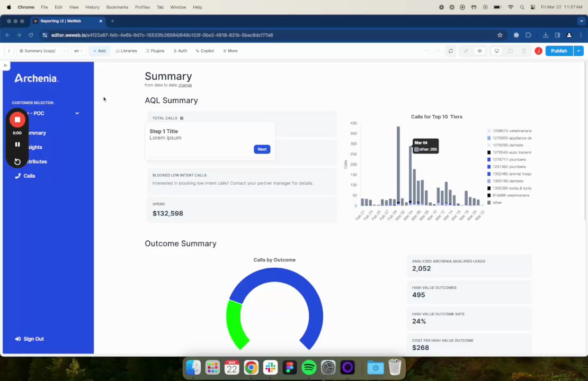The height and width of the screenshot is (381, 588).
Task: Open the Window menu in menu bar
Action: (178, 7)
